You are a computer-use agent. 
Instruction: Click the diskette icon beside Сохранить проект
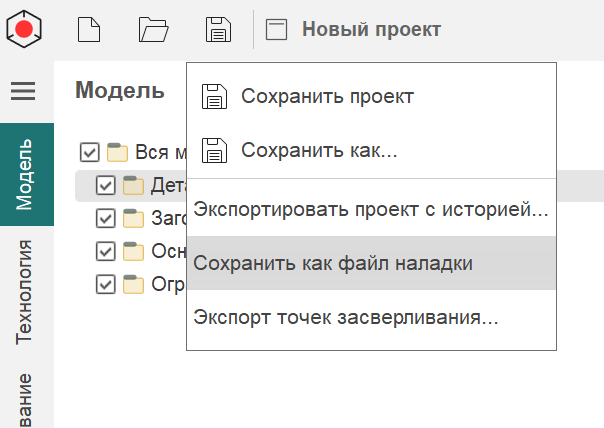215,96
